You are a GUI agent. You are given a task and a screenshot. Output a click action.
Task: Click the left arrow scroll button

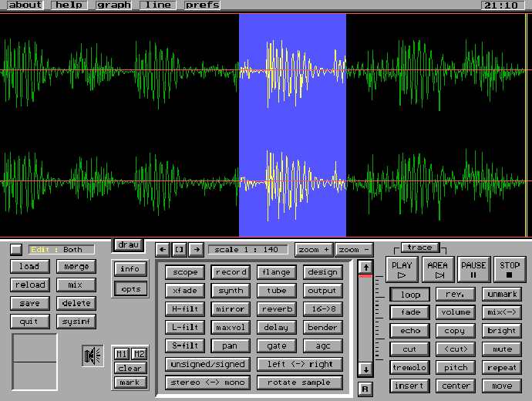point(163,250)
